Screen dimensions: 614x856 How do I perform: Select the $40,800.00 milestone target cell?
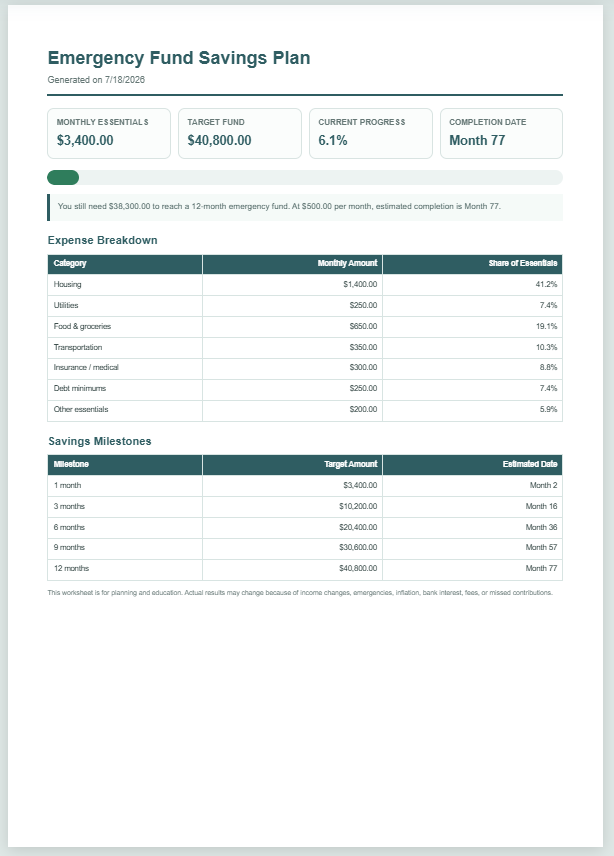[x=293, y=569]
